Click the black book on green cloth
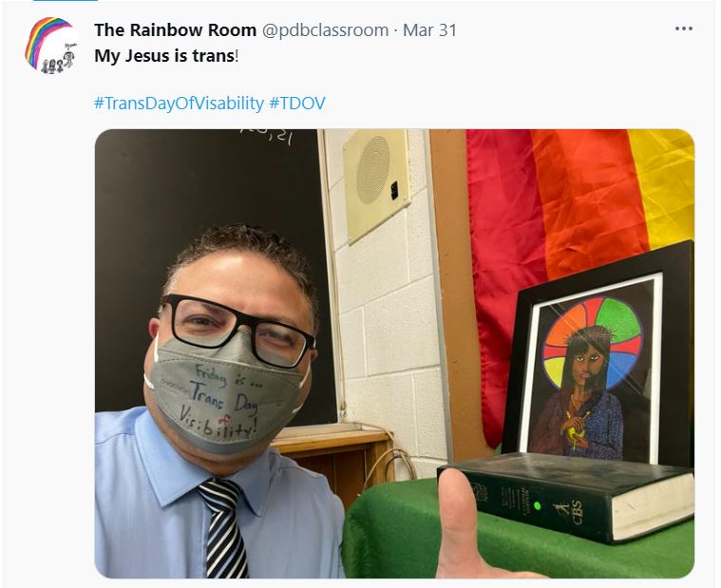This screenshot has width=721, height=588. [567, 495]
